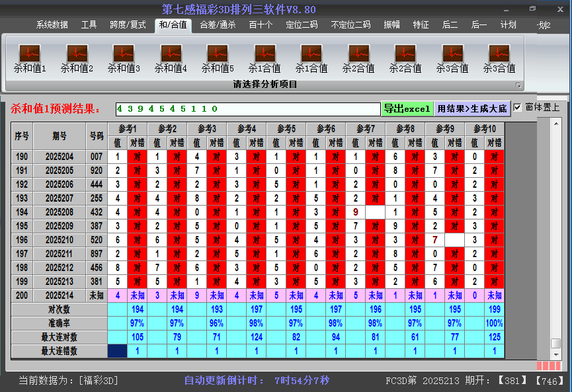Select the 和/合值 tab

point(173,25)
